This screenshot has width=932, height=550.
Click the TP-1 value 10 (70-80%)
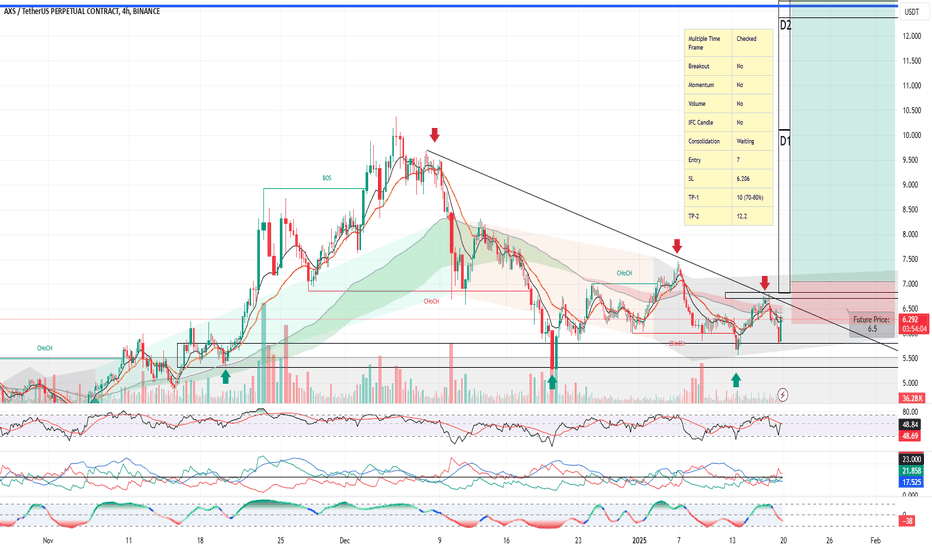750,197
